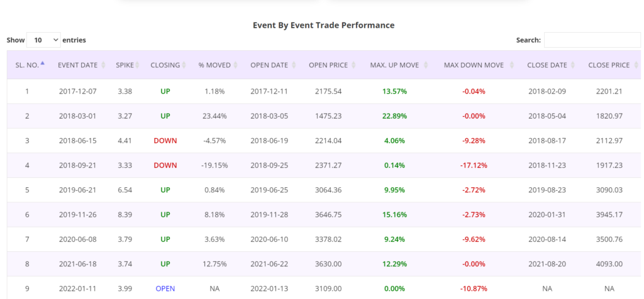Click the 22.89% max up move value
The width and height of the screenshot is (644, 299).
tap(394, 116)
